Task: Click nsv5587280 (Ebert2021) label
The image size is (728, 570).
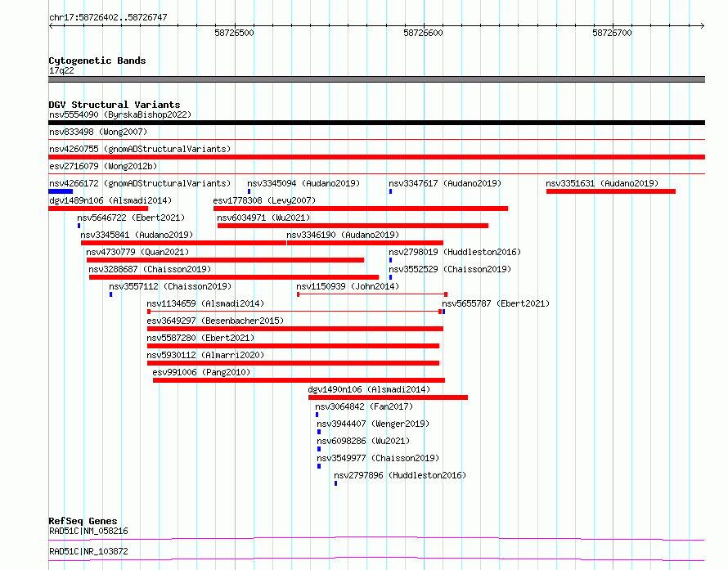Action: coord(200,338)
